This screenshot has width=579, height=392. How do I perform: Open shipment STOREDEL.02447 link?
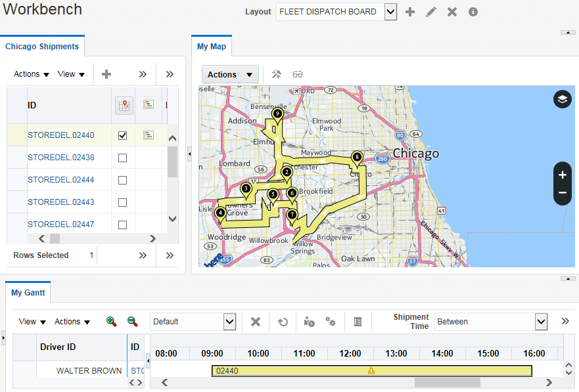(60, 225)
